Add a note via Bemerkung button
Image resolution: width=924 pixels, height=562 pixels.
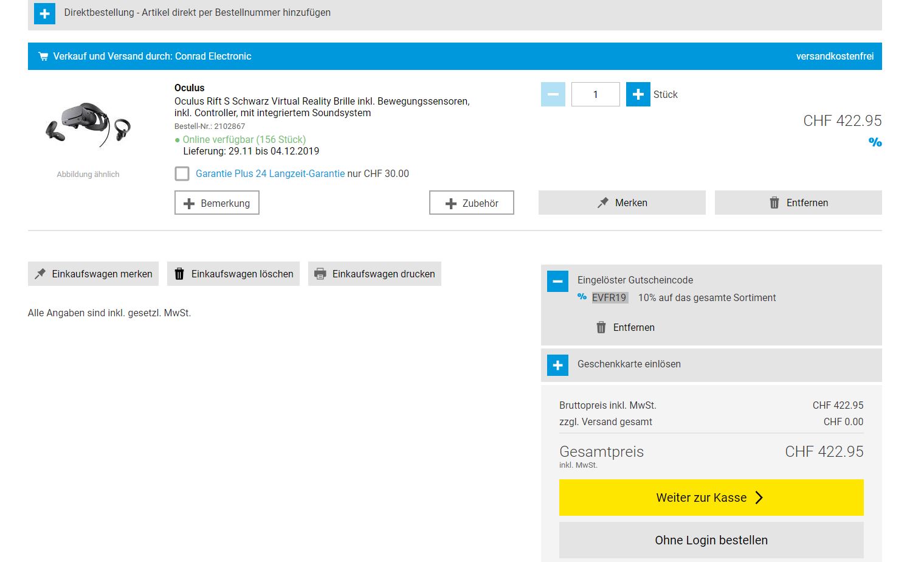(x=216, y=203)
